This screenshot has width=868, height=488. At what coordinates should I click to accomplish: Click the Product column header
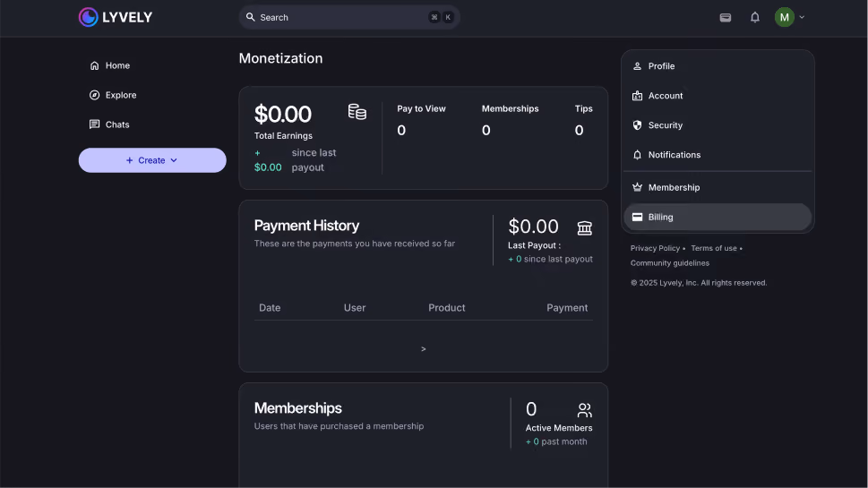(447, 308)
